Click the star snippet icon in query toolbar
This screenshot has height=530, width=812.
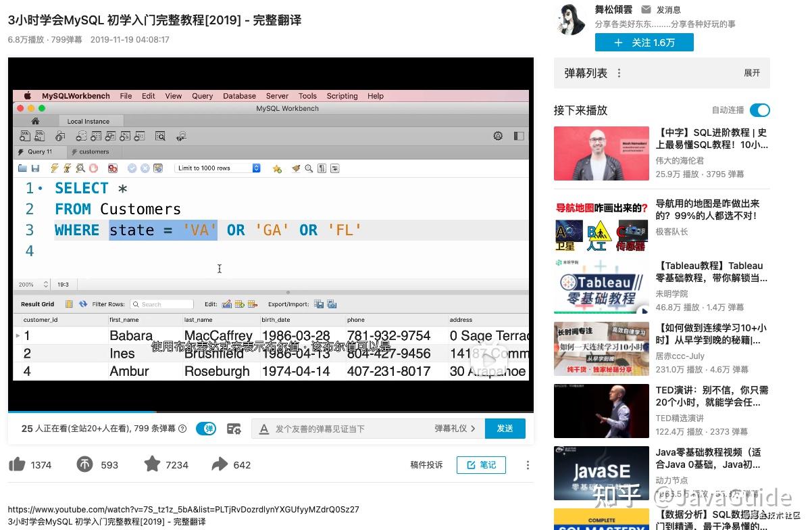coord(276,168)
